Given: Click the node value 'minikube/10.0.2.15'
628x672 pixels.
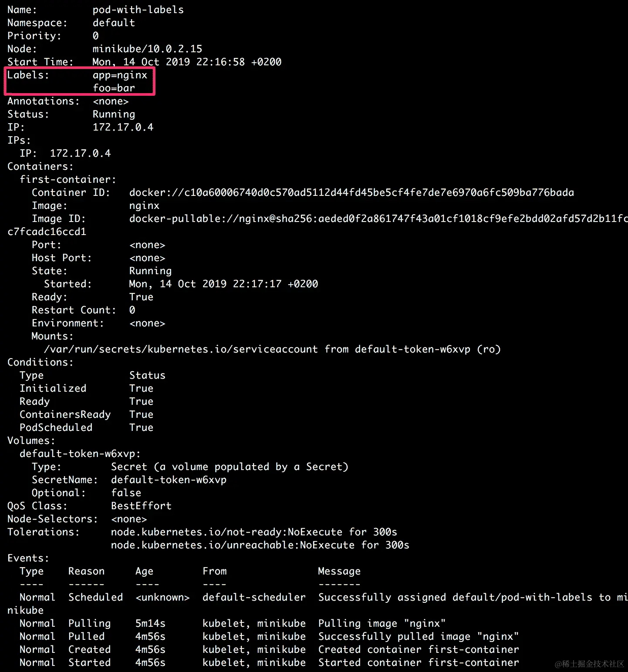Looking at the screenshot, I should [147, 49].
